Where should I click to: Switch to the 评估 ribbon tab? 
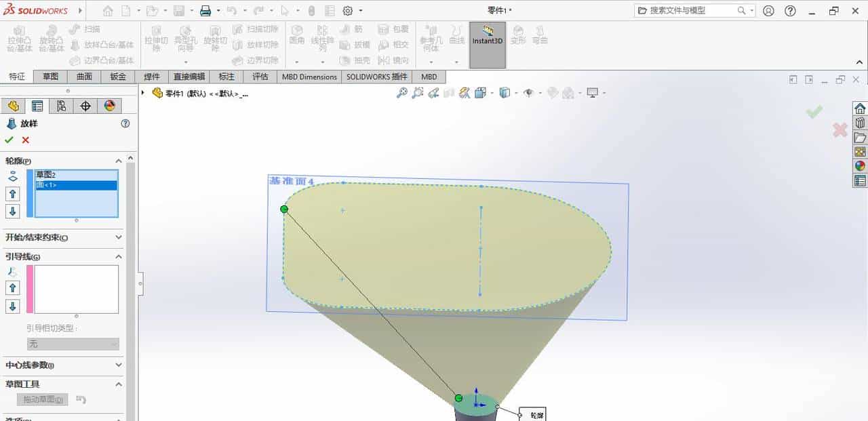coord(260,77)
